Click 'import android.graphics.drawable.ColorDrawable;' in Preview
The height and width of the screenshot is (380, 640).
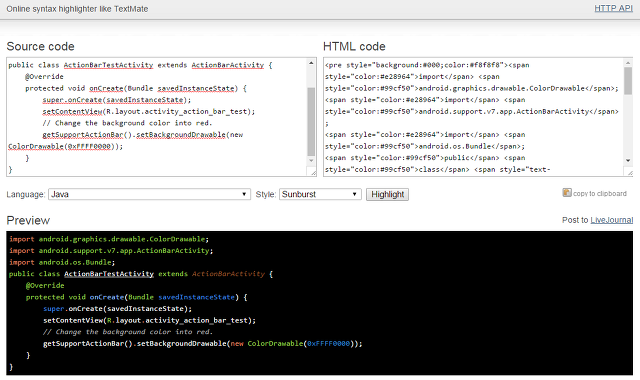(109, 239)
